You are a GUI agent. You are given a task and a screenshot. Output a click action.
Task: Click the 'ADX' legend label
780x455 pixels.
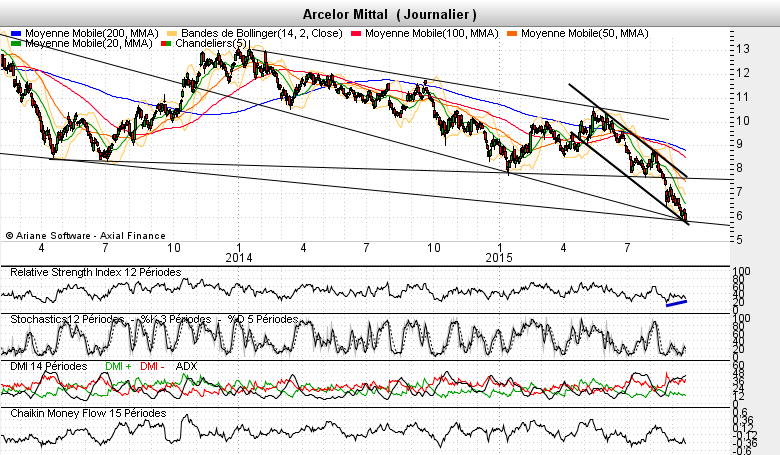(187, 366)
